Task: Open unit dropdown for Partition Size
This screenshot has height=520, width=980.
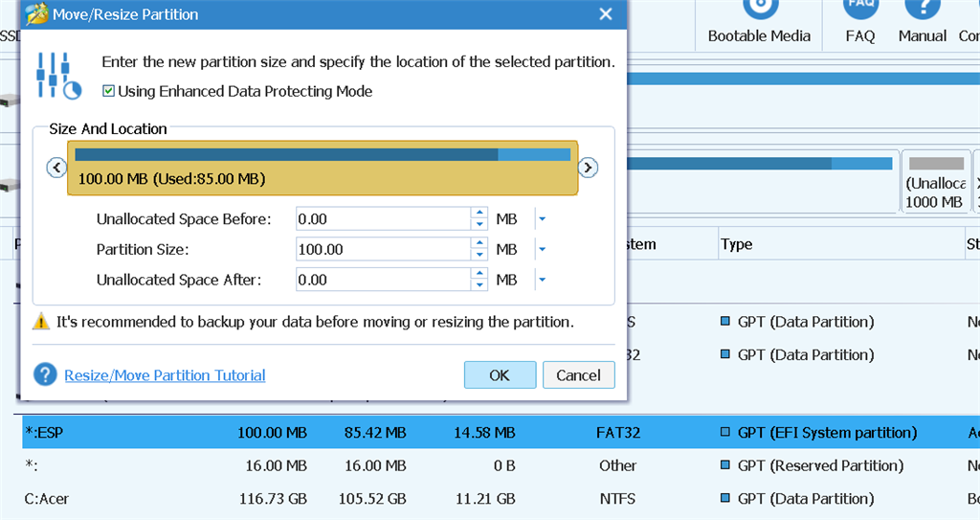Action: tap(542, 249)
